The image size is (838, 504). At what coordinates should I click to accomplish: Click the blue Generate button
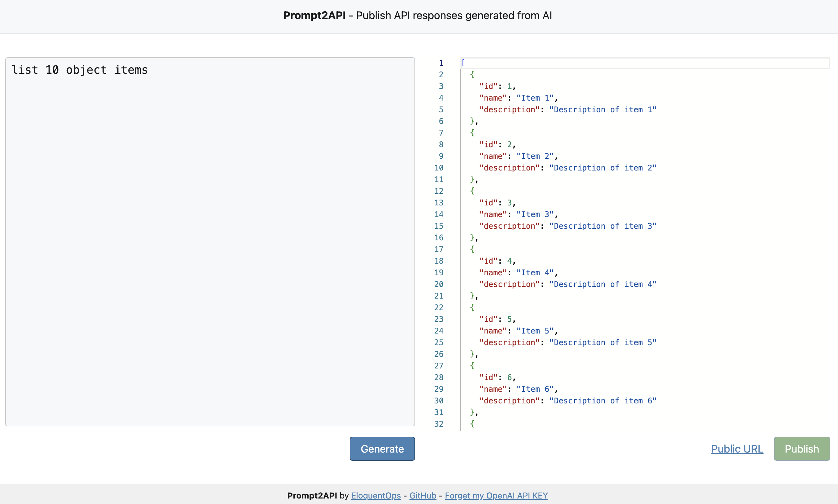382,449
